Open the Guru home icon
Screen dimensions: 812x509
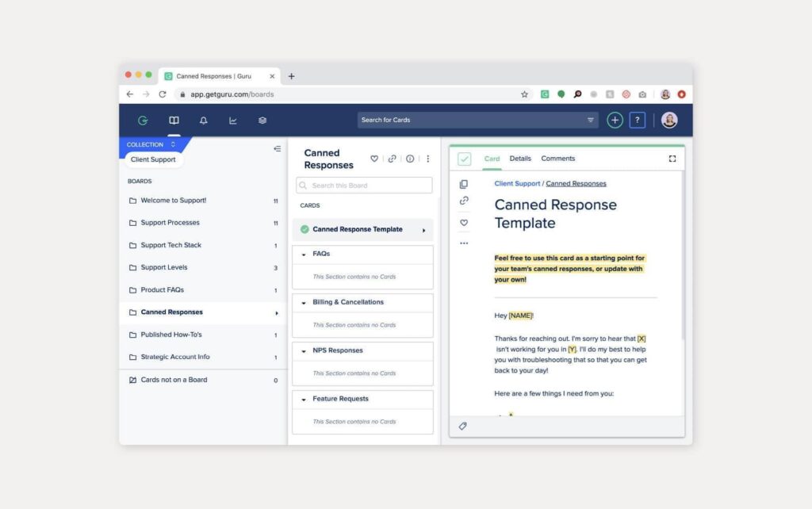143,120
